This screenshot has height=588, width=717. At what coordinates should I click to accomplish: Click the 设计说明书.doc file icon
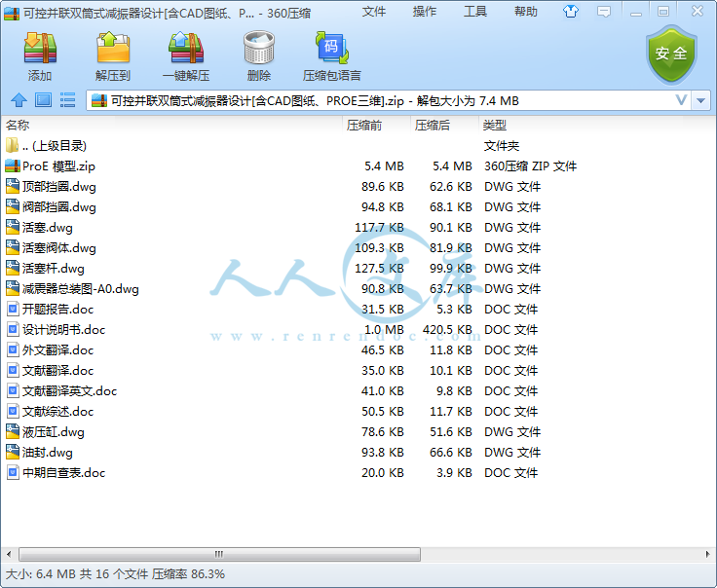pos(13,329)
